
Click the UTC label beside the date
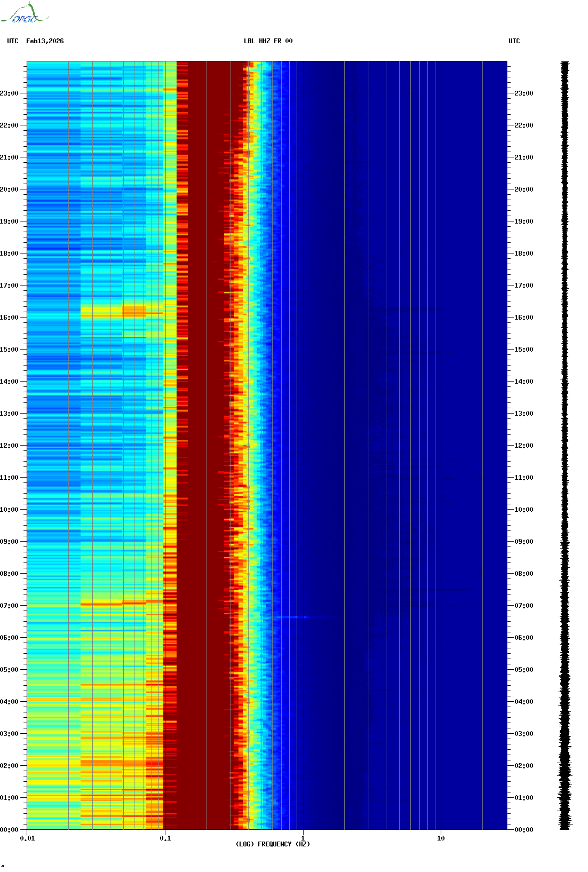[13, 41]
